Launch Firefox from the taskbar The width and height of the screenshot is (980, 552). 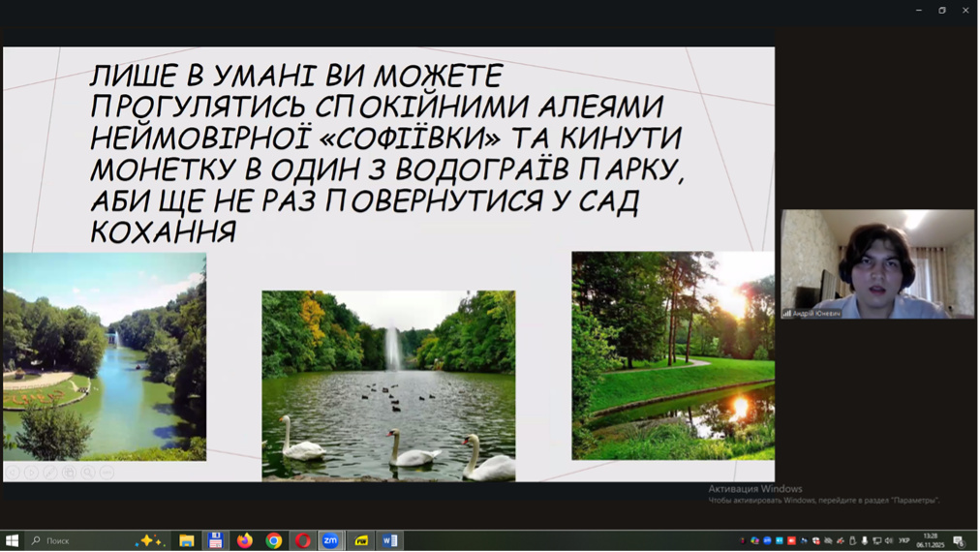pos(245,540)
